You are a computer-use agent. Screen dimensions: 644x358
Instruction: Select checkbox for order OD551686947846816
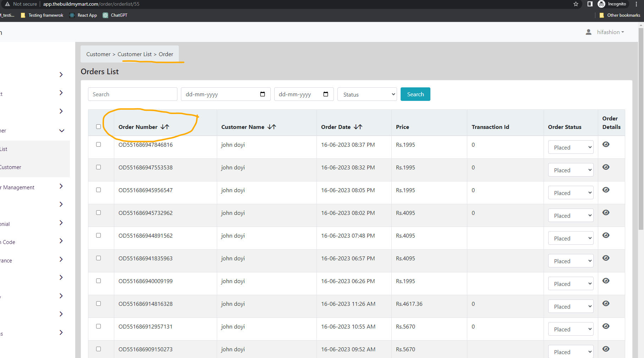pos(99,145)
